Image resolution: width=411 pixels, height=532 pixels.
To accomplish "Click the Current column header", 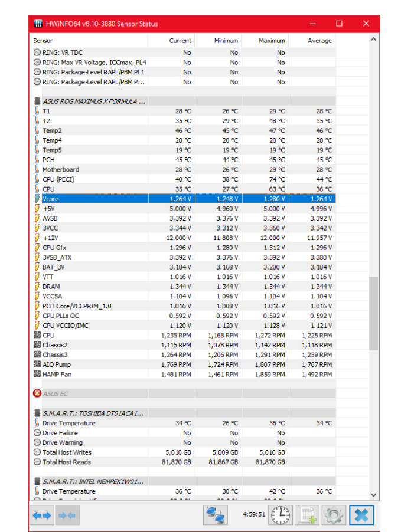I will click(x=171, y=41).
